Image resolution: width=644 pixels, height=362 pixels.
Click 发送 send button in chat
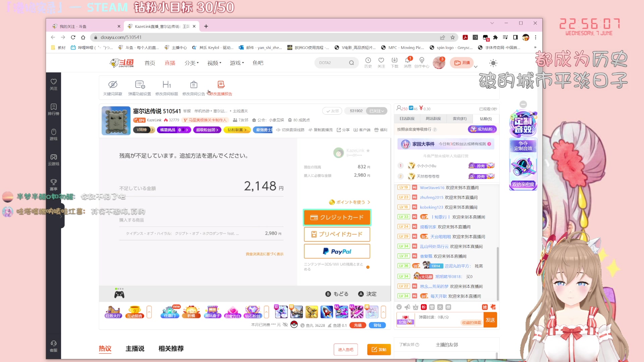pos(490,320)
